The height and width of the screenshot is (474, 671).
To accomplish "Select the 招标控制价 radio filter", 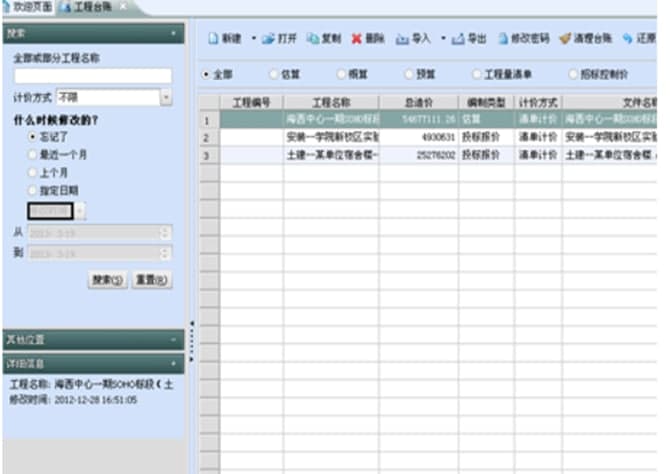I will click(573, 74).
